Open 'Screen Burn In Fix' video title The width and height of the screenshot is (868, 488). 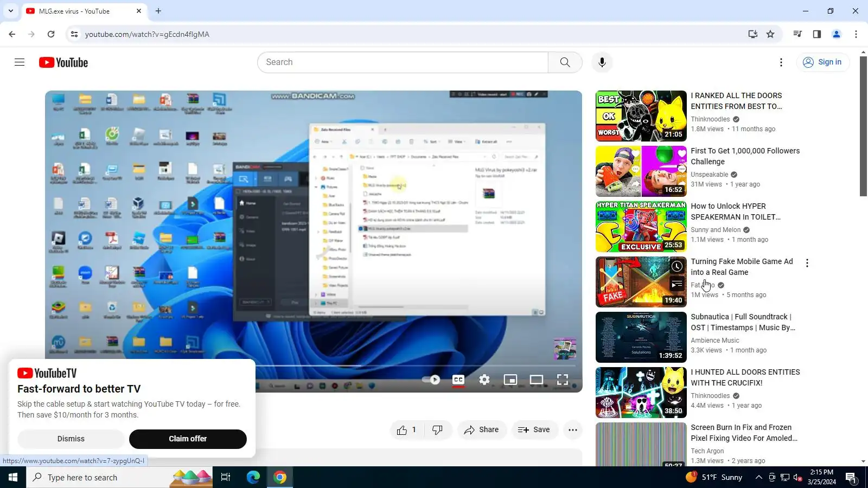[744, 433]
